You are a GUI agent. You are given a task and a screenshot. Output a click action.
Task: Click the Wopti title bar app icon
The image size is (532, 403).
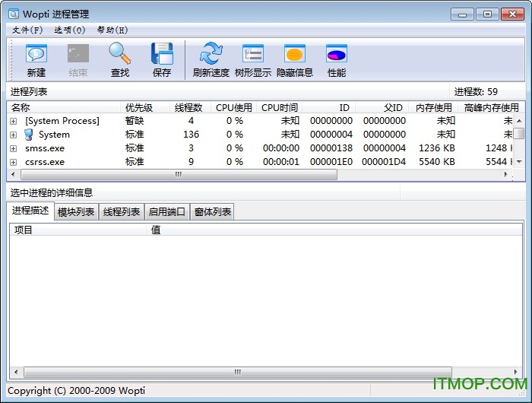point(13,14)
